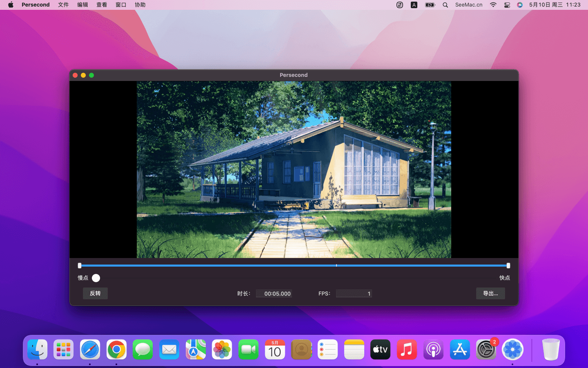Open the Music app in the Dock
Image resolution: width=588 pixels, height=368 pixels.
point(407,350)
